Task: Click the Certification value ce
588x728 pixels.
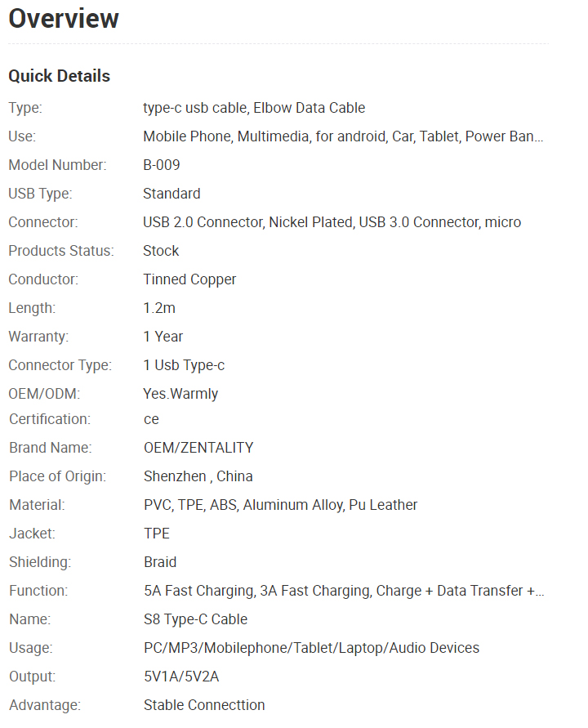Action: pyautogui.click(x=151, y=420)
